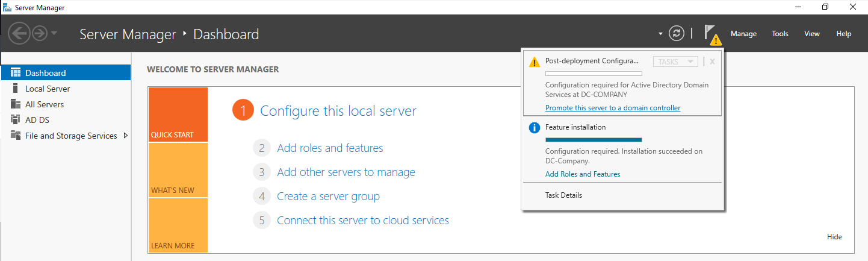Viewport: 868px width, 261px height.
Task: Open the TASKS dropdown in notification
Action: click(x=675, y=61)
